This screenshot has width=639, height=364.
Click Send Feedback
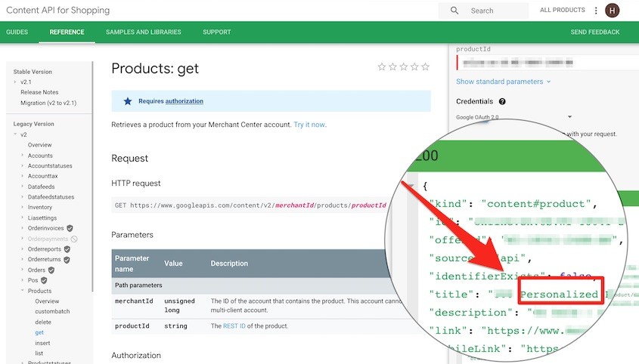[595, 32]
